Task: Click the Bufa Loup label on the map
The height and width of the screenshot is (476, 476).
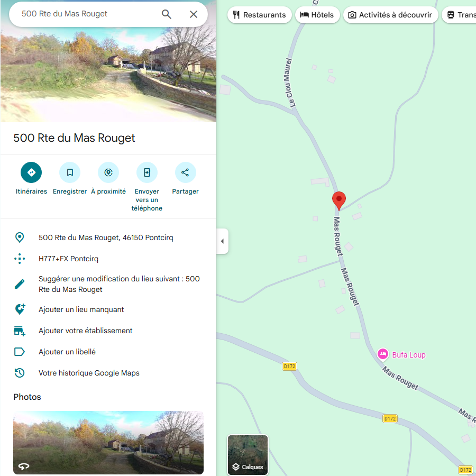Action: (x=409, y=355)
